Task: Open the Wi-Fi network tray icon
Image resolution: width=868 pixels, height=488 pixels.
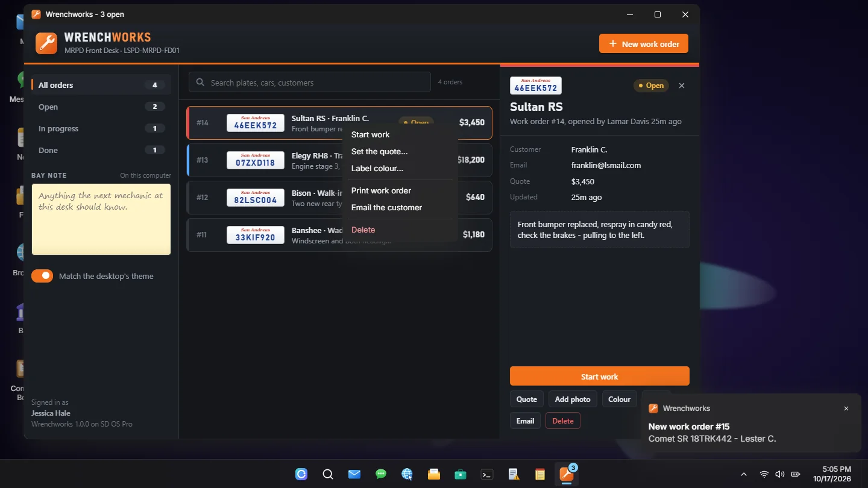Action: 764,474
